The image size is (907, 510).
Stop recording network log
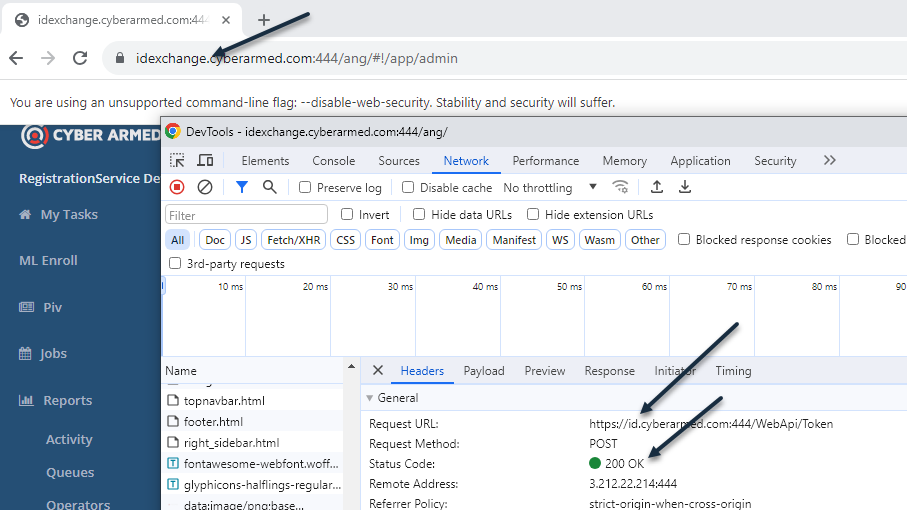click(177, 187)
